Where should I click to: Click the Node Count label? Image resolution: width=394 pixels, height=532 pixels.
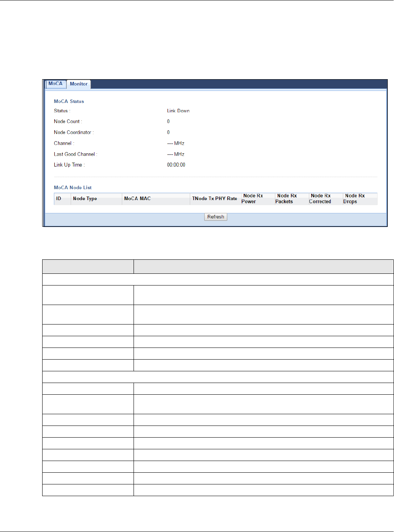(x=68, y=122)
